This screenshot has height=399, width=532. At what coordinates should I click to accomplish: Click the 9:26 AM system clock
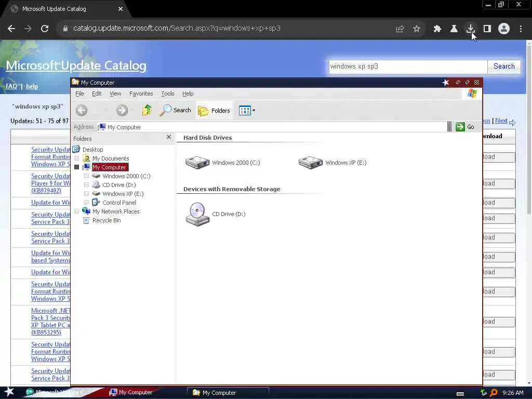coord(513,393)
